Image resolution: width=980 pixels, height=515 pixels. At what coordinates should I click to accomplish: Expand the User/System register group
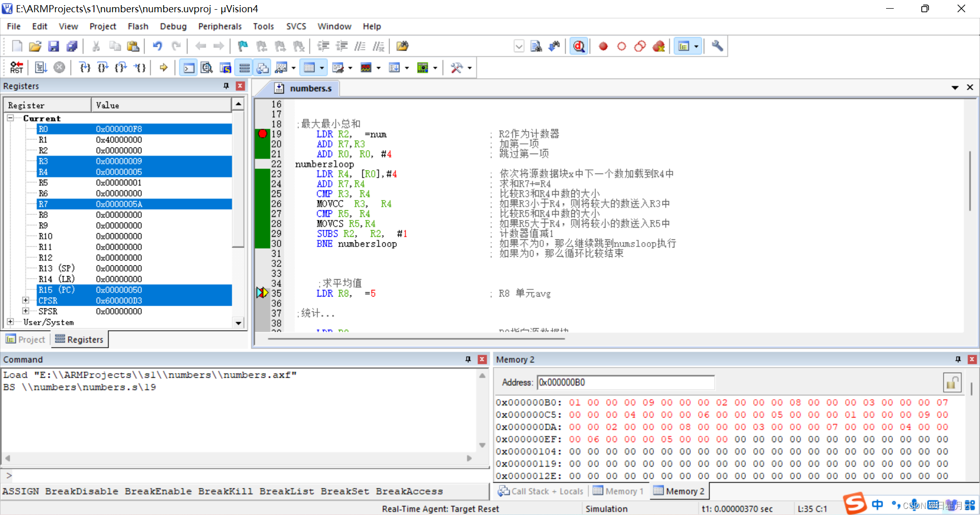pyautogui.click(x=10, y=322)
